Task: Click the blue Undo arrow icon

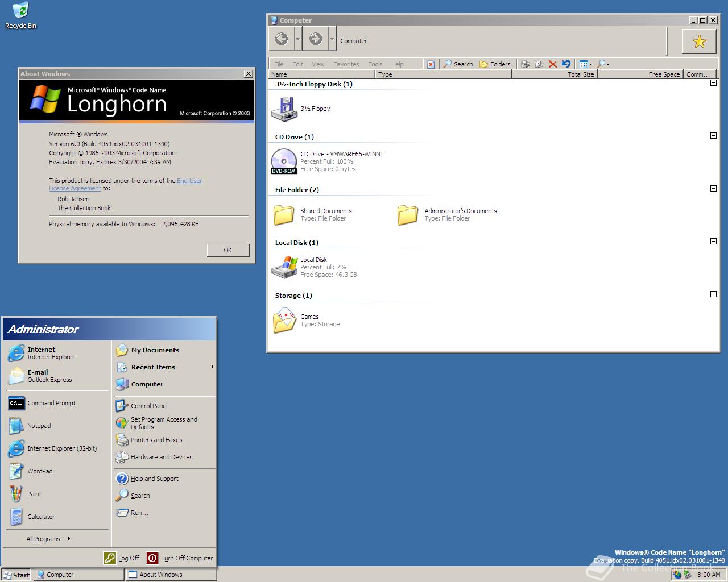Action: tap(566, 64)
